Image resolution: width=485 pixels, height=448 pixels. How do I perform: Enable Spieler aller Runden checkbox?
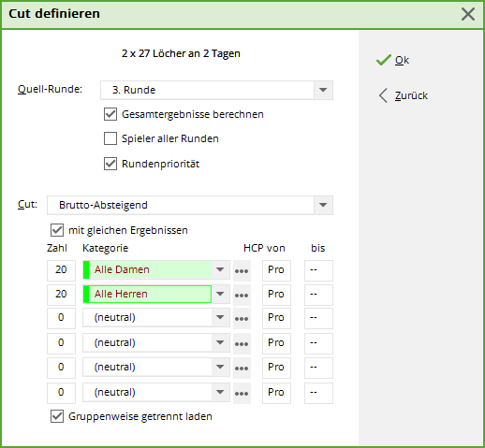pos(110,138)
